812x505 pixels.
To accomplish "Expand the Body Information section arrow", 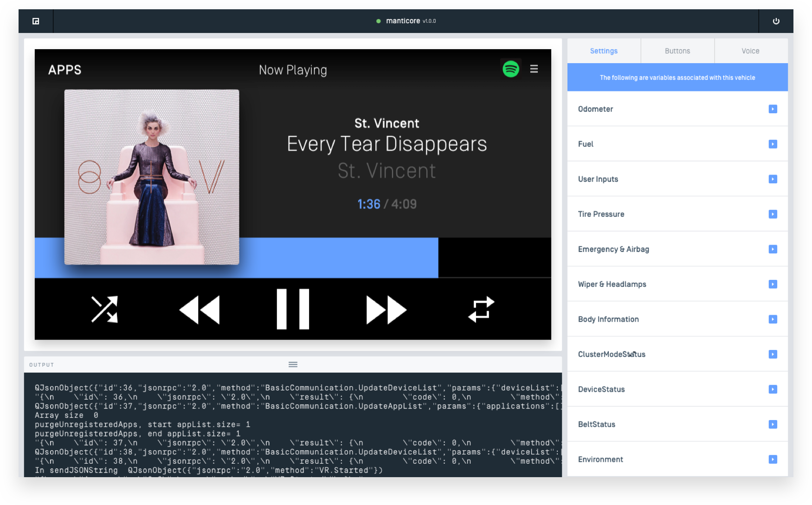I will click(773, 319).
